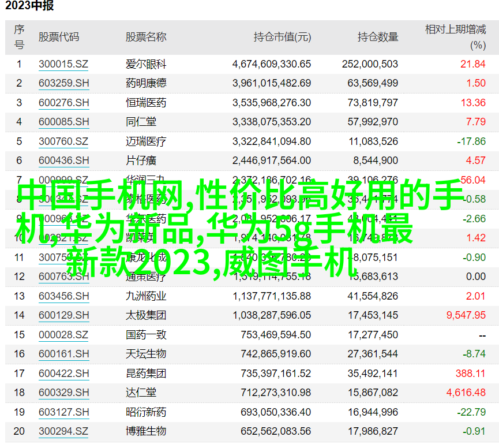Open stock code link 600161.SH
This screenshot has height=448, width=499.
click(63, 354)
